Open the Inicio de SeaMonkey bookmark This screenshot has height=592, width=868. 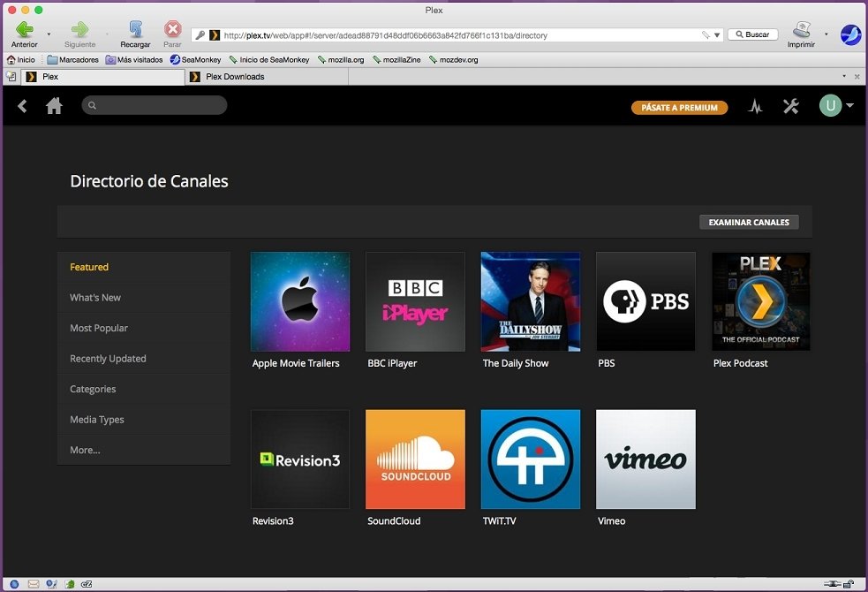click(269, 60)
